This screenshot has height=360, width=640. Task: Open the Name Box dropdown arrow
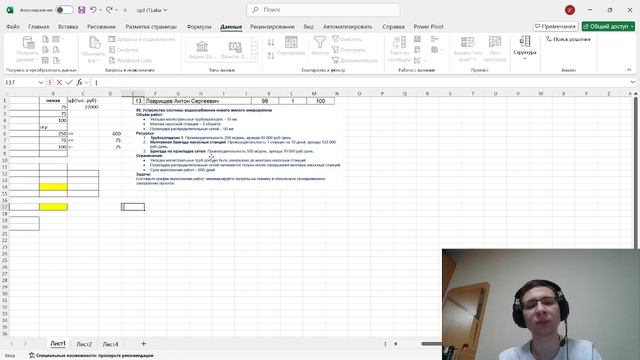tap(41, 82)
